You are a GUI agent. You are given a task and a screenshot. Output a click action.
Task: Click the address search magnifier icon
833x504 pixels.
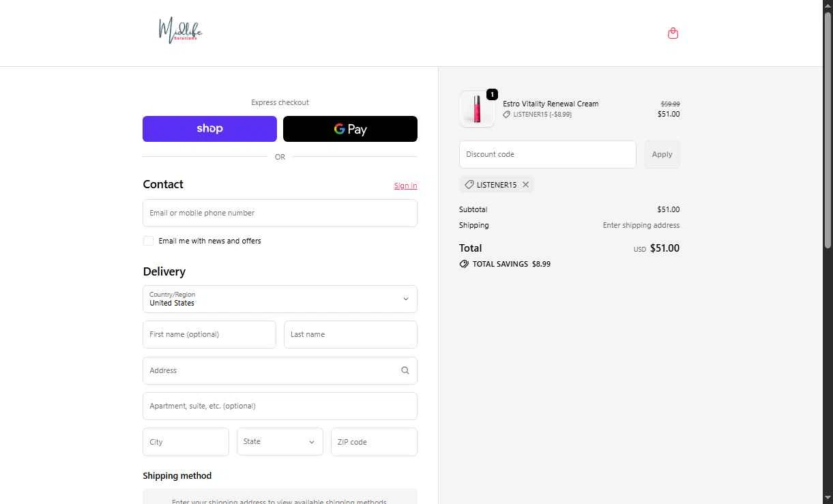(x=405, y=370)
